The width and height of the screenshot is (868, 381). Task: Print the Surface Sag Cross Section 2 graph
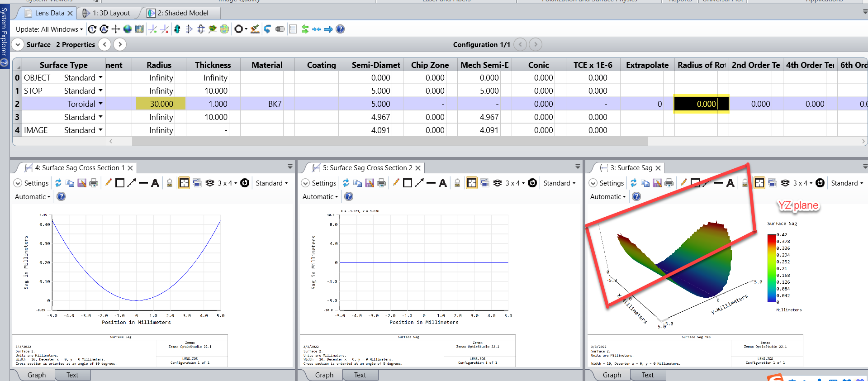point(381,183)
